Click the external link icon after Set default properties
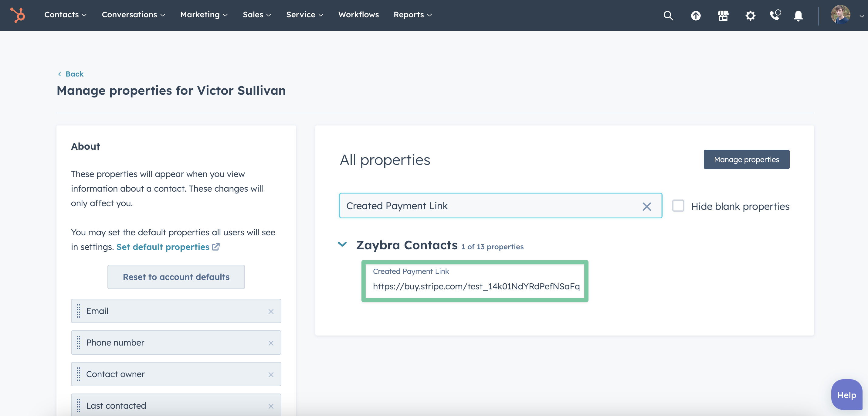Image resolution: width=868 pixels, height=416 pixels. tap(216, 247)
